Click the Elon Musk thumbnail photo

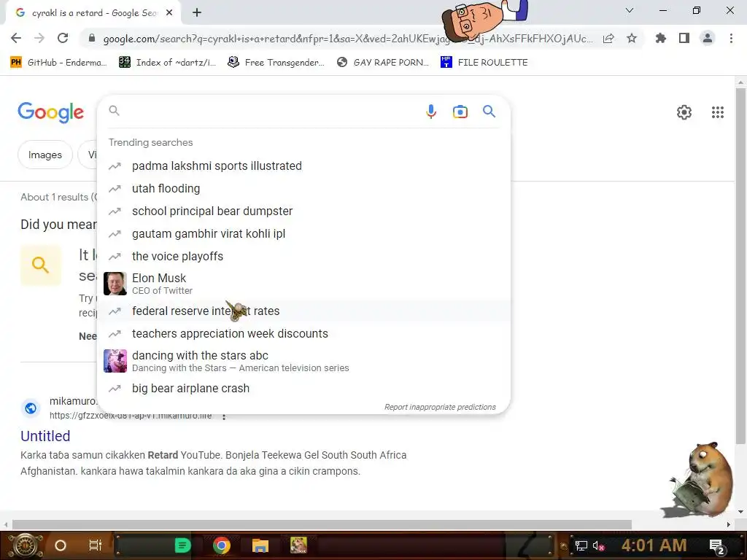[115, 284]
